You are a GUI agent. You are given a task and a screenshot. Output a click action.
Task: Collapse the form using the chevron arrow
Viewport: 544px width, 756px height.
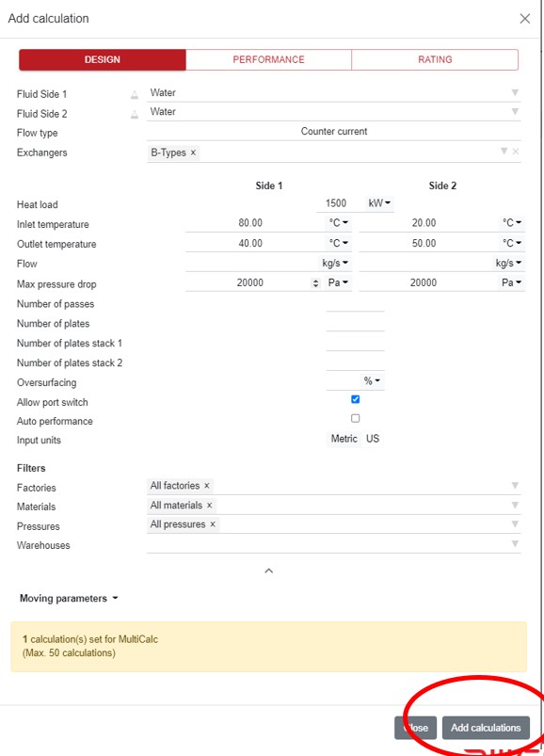point(269,571)
